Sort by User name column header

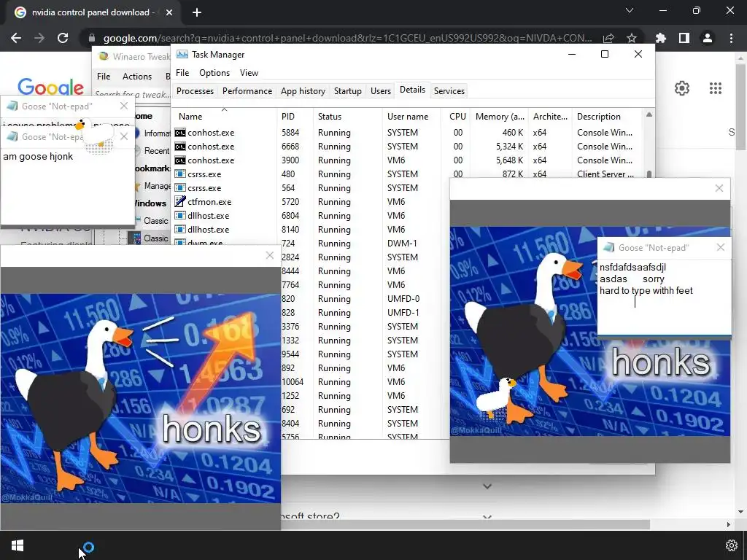413,116
